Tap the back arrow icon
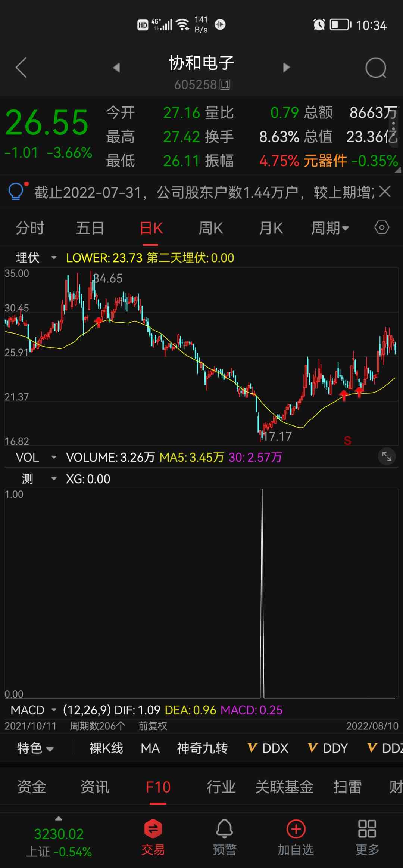The width and height of the screenshot is (403, 868). 21,68
